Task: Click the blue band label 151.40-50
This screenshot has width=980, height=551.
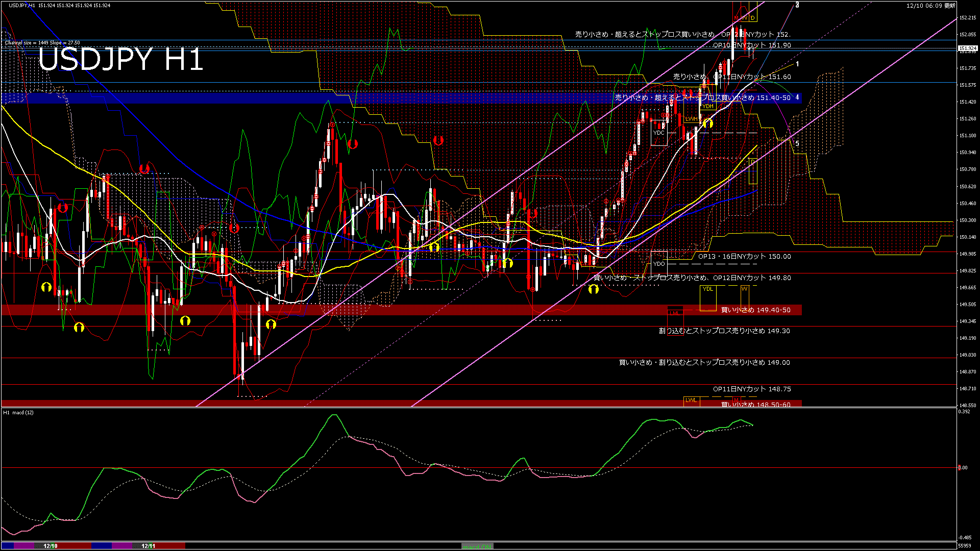Action: [703, 97]
